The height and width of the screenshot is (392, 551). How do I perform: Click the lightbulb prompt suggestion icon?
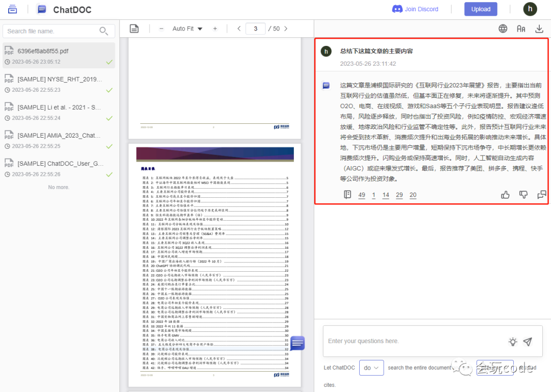513,342
